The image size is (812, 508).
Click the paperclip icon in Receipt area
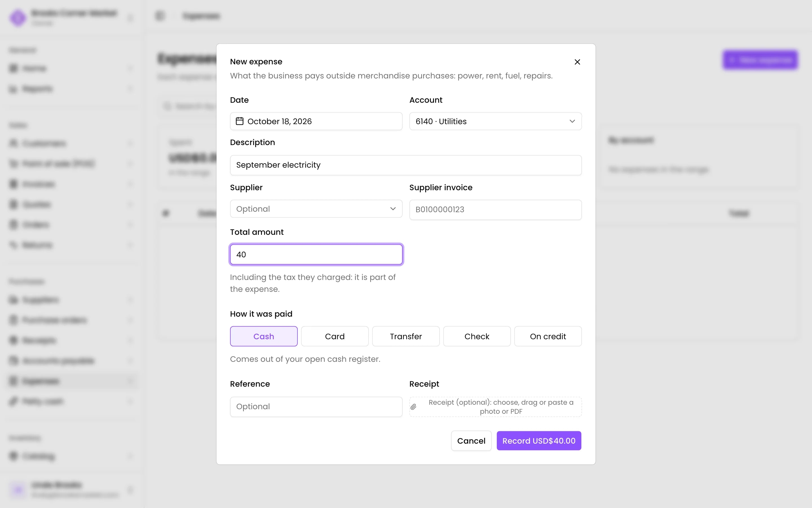[x=413, y=407]
